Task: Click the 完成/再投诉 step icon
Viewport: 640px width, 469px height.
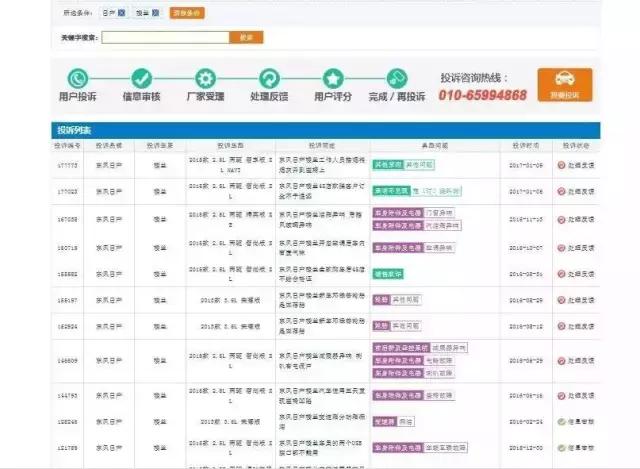Action: click(x=397, y=78)
